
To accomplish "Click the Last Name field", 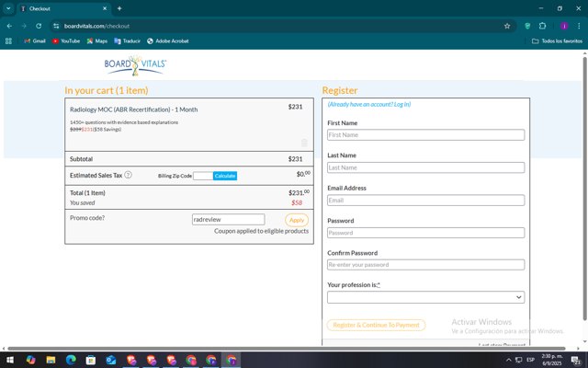I will (x=425, y=167).
